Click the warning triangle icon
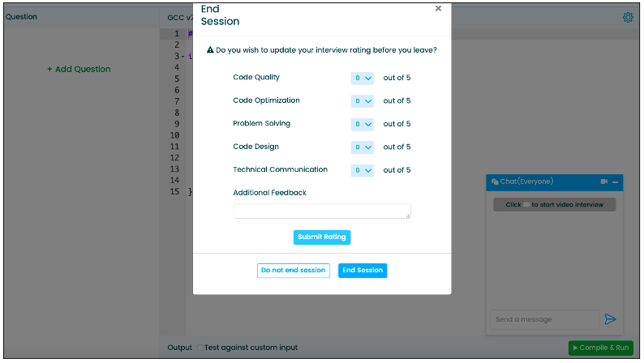 [x=210, y=49]
